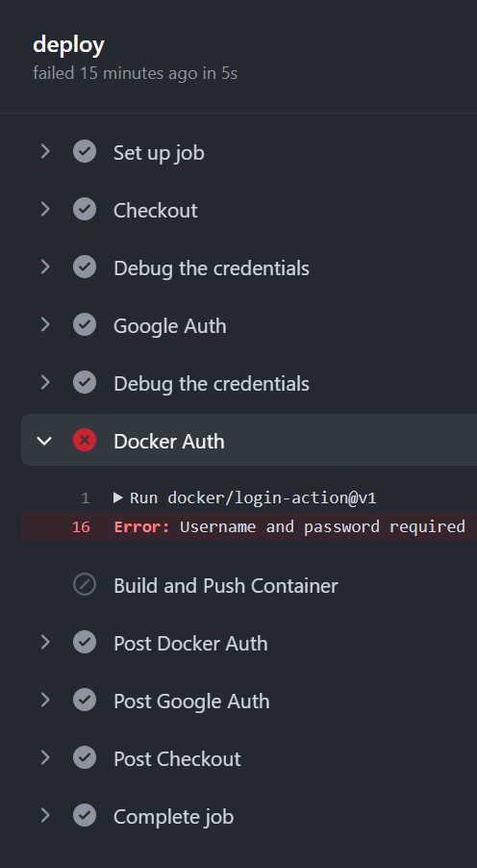Image resolution: width=477 pixels, height=868 pixels.
Task: Expand the Google Auth step chevron
Action: [x=45, y=325]
